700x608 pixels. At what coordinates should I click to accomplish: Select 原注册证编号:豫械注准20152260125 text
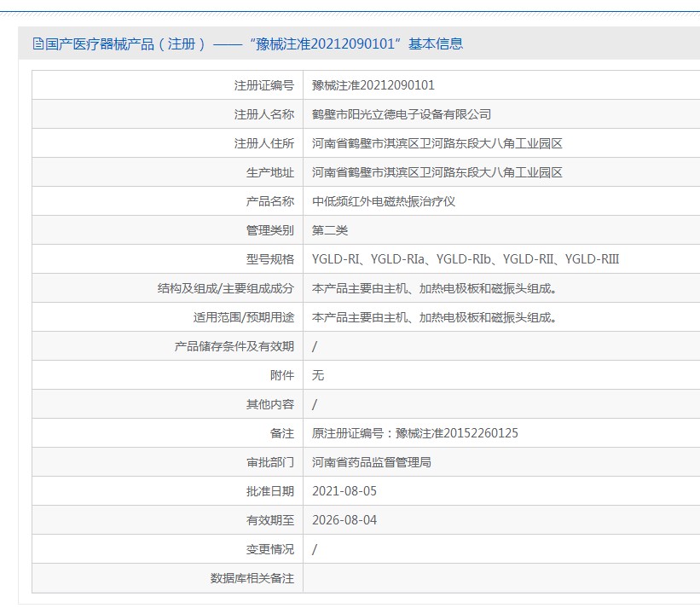click(x=415, y=433)
